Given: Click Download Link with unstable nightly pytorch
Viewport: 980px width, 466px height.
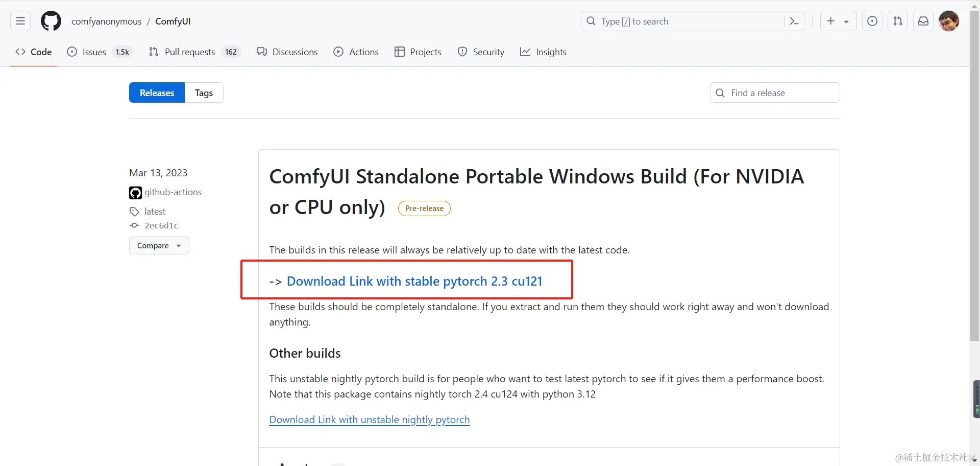Looking at the screenshot, I should coord(369,420).
